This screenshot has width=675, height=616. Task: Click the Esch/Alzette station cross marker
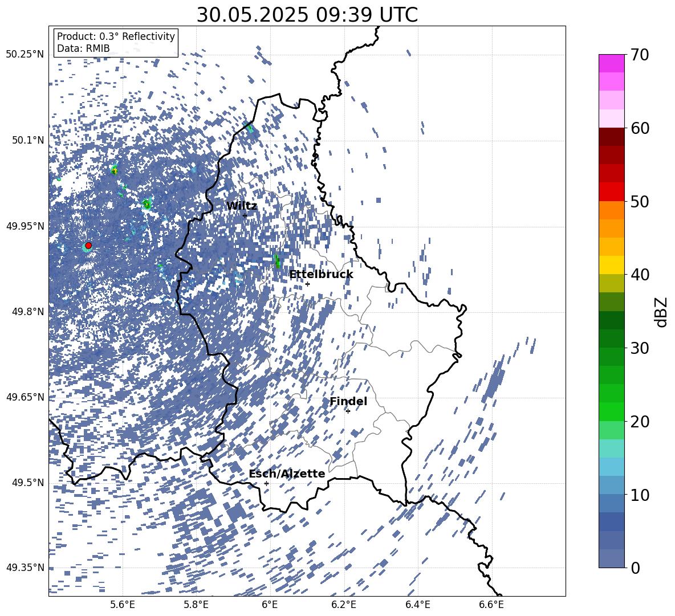(x=266, y=483)
